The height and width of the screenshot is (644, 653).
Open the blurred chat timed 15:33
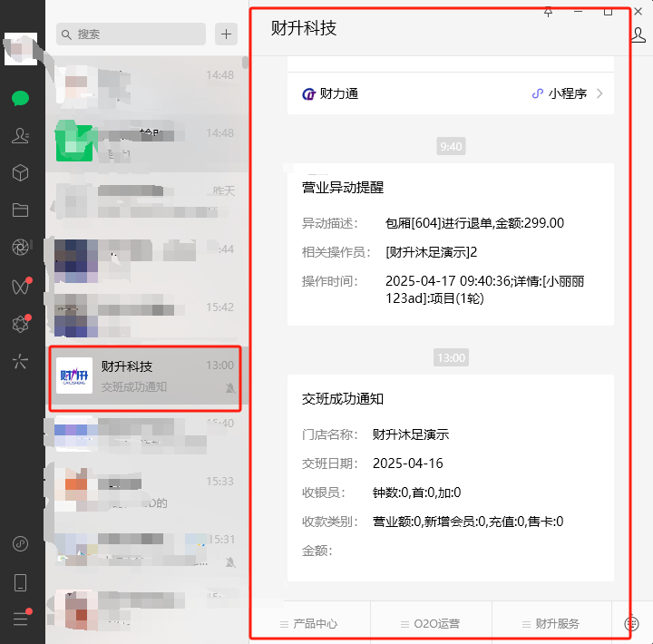(145, 490)
